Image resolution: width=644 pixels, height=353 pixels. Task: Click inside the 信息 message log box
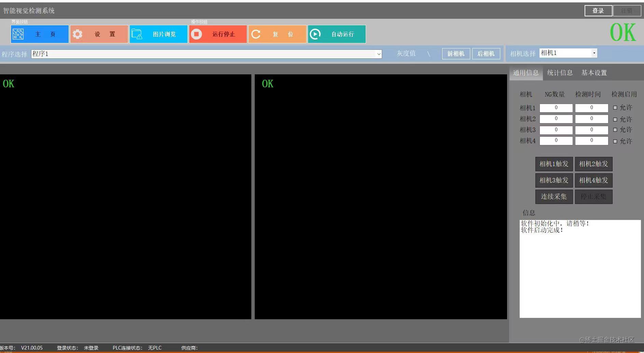(x=580, y=269)
